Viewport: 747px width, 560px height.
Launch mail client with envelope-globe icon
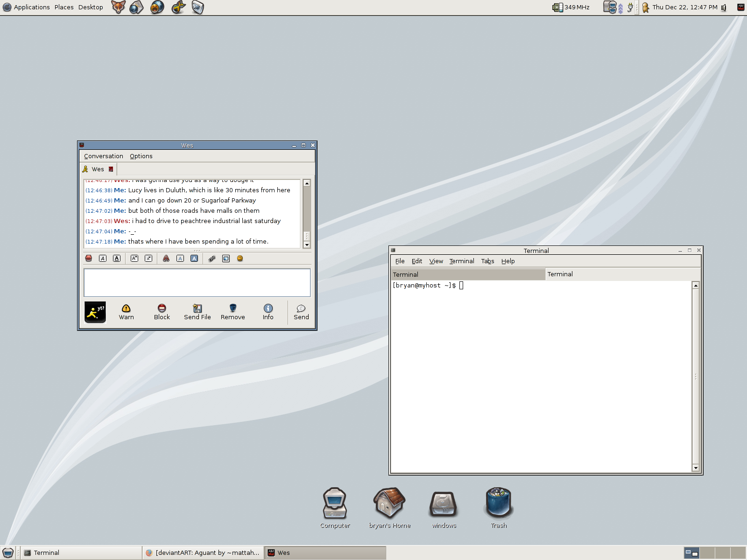137,7
